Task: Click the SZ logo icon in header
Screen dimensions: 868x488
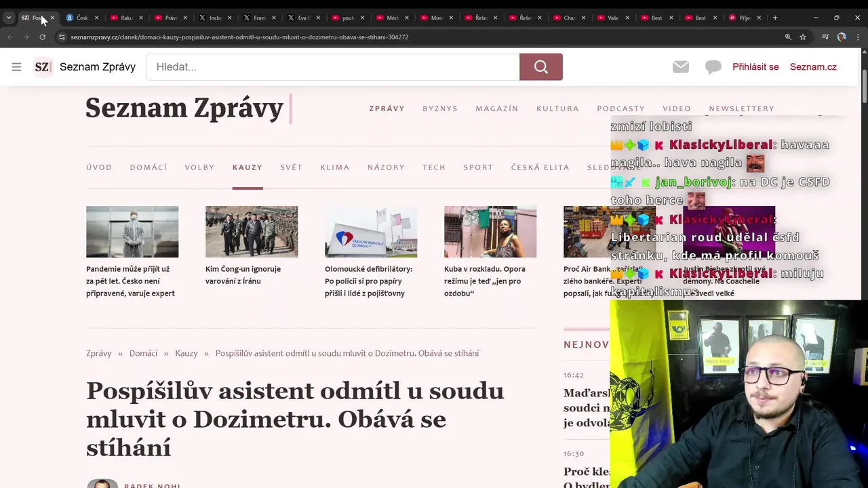Action: tap(43, 66)
